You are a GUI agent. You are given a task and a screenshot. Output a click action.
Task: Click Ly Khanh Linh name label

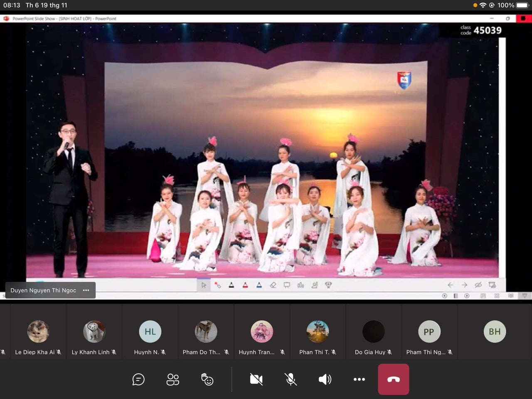pyautogui.click(x=91, y=352)
